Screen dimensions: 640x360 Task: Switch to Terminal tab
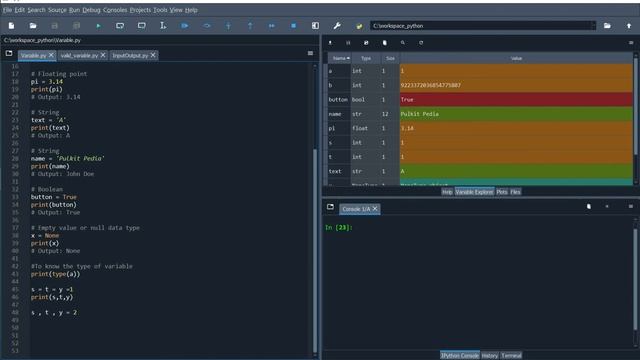pos(511,356)
